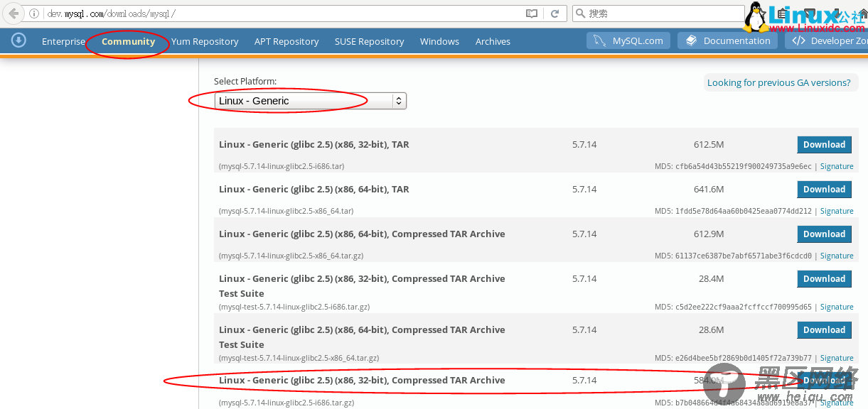The width and height of the screenshot is (868, 409).
Task: Click the code brackets icon for Developer Zone
Action: [798, 40]
